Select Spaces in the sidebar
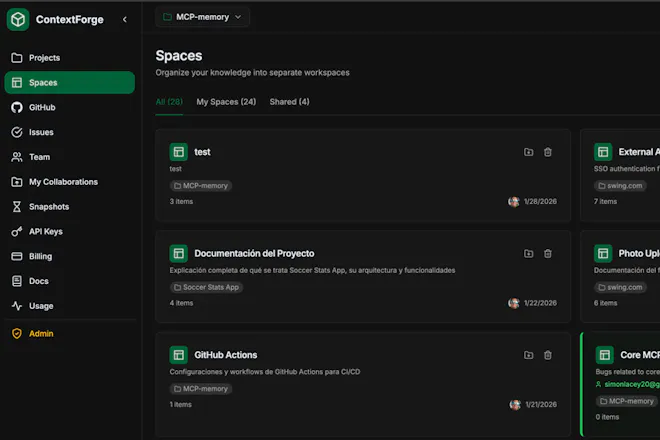 pos(70,83)
